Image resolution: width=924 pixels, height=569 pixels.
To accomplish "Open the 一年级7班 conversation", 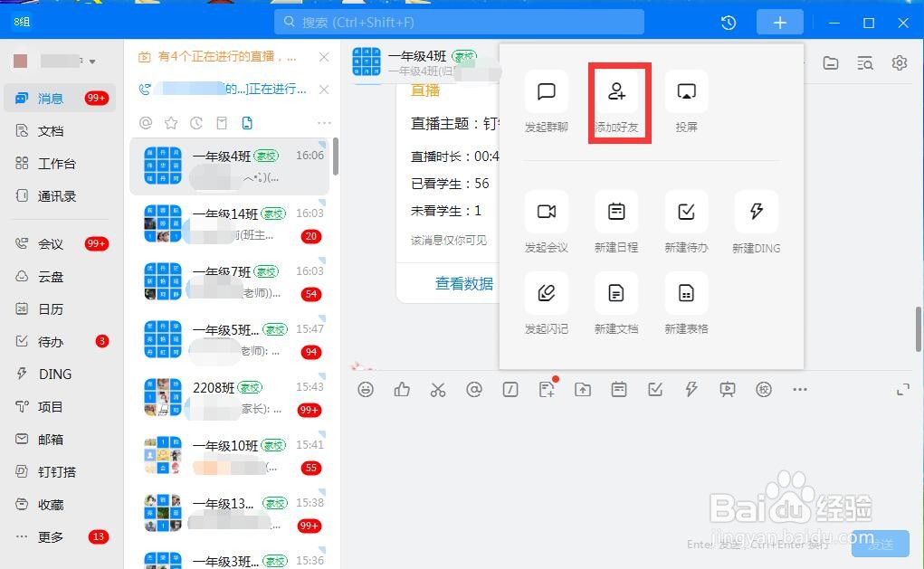I will pos(229,281).
